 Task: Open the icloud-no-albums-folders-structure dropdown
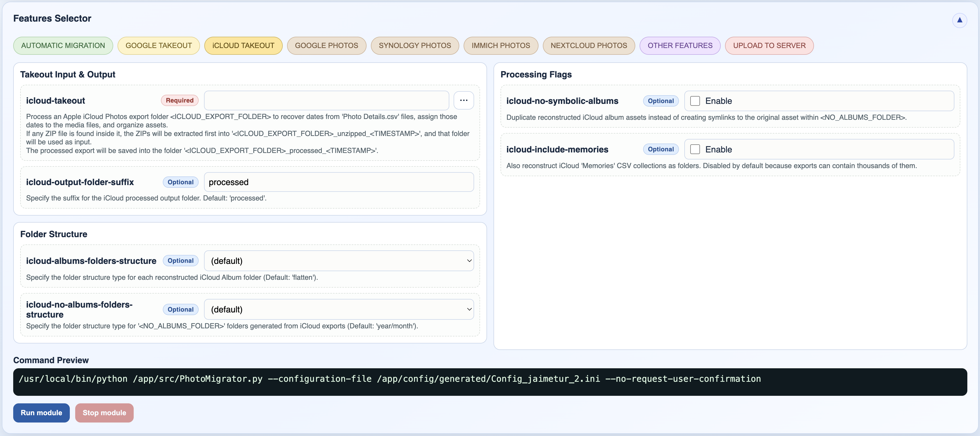pos(339,309)
